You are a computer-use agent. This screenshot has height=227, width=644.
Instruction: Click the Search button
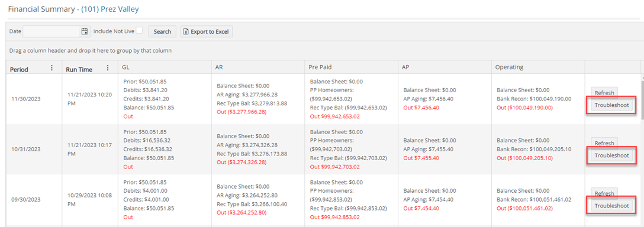click(162, 31)
